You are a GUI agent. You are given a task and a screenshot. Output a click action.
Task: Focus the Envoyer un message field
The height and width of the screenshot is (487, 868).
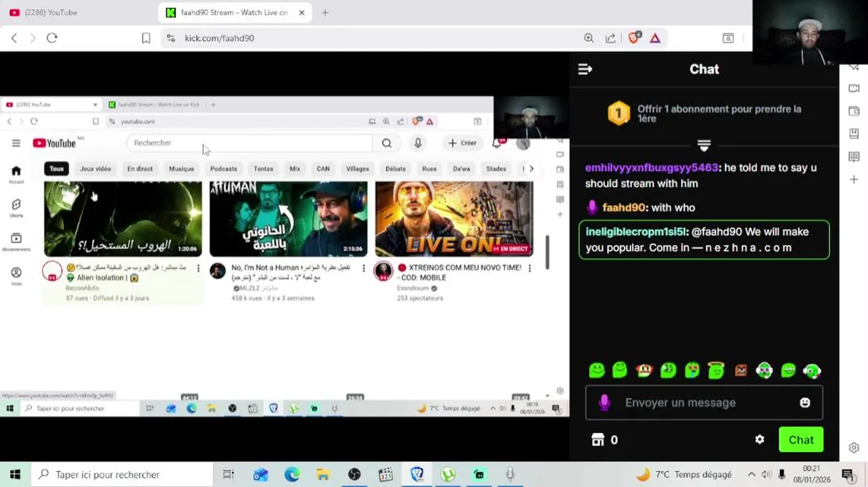tap(704, 402)
